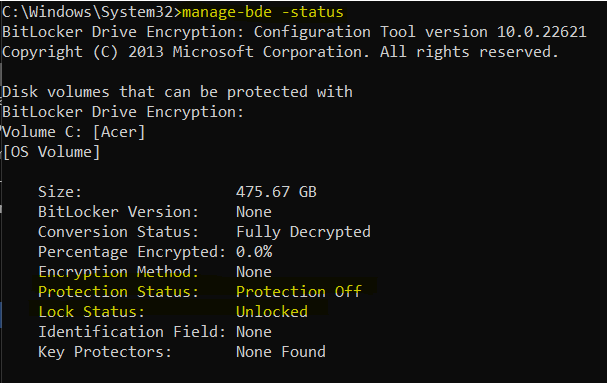Click the Size value 475.67 GB

[276, 192]
